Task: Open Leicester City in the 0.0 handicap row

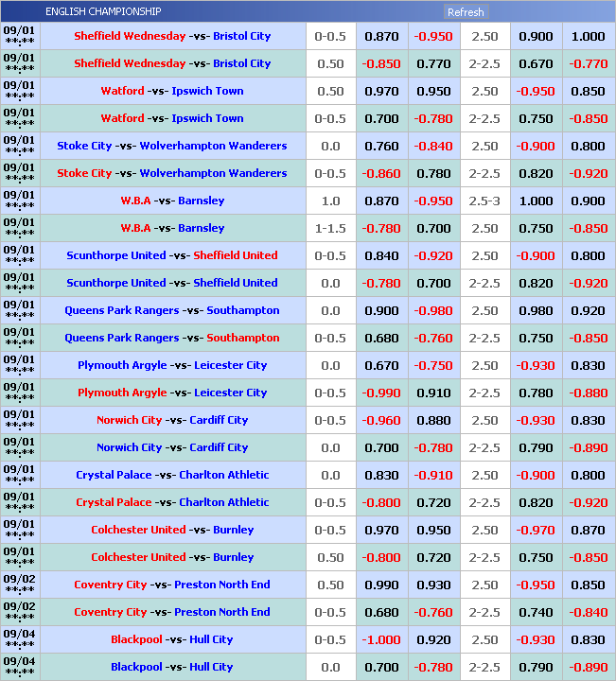Action: coord(231,365)
